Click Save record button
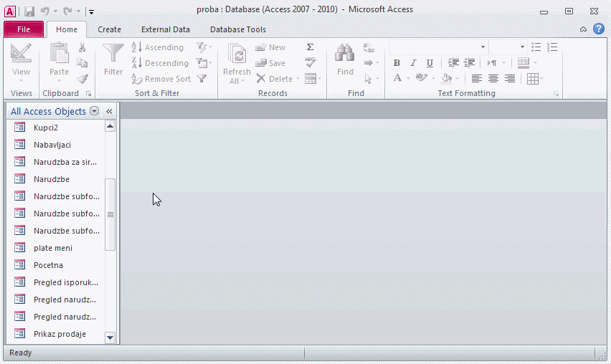Viewport: 611px width, 364px height. click(x=271, y=63)
